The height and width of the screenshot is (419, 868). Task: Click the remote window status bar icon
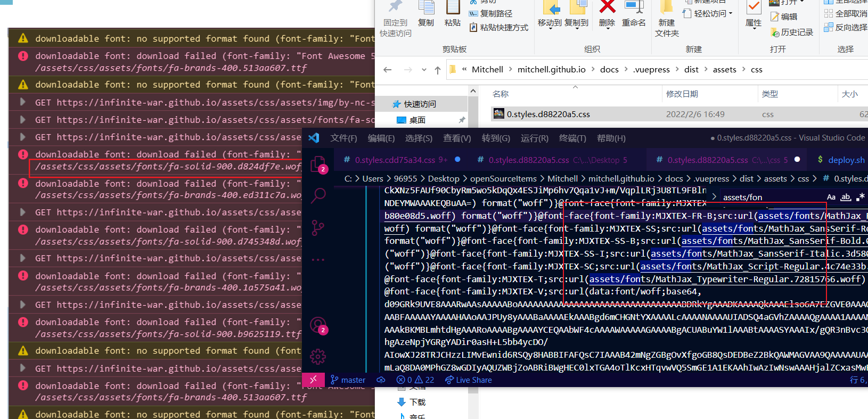point(313,380)
